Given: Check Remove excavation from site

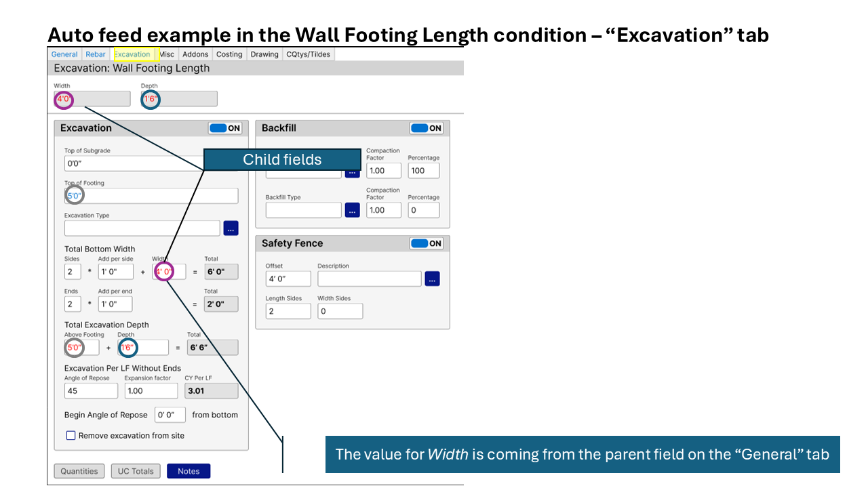Looking at the screenshot, I should 71,436.
